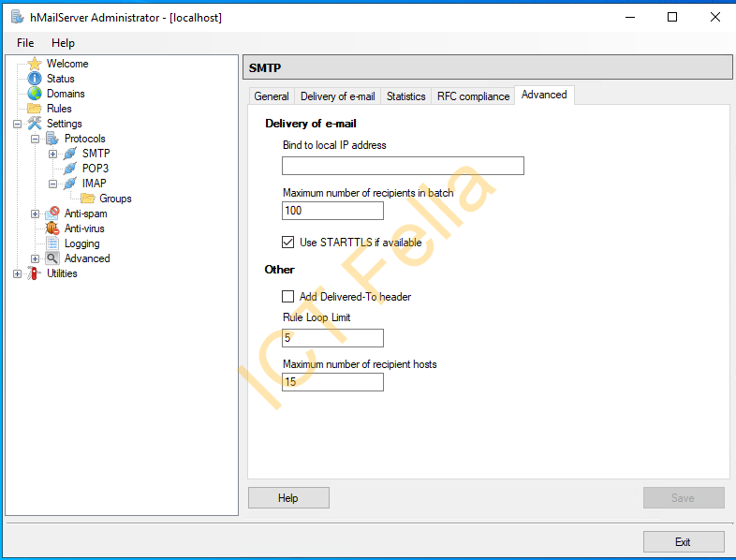Select the Anti-virus tree item
The height and width of the screenshot is (560, 736).
[84, 228]
